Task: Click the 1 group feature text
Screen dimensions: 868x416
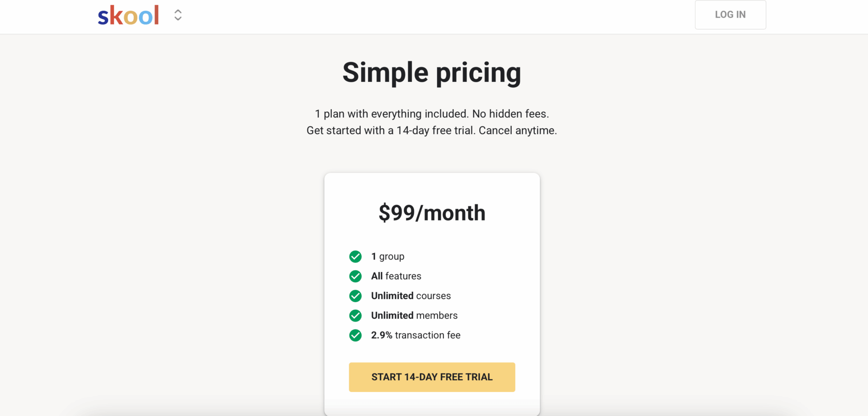Action: (x=387, y=257)
